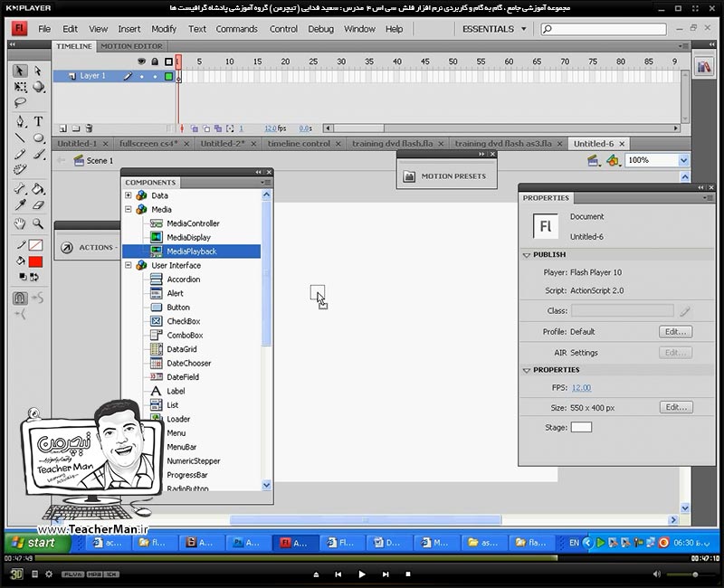Image resolution: width=724 pixels, height=588 pixels.
Task: Toggle Onion Skin Outlines button
Action: (206, 128)
